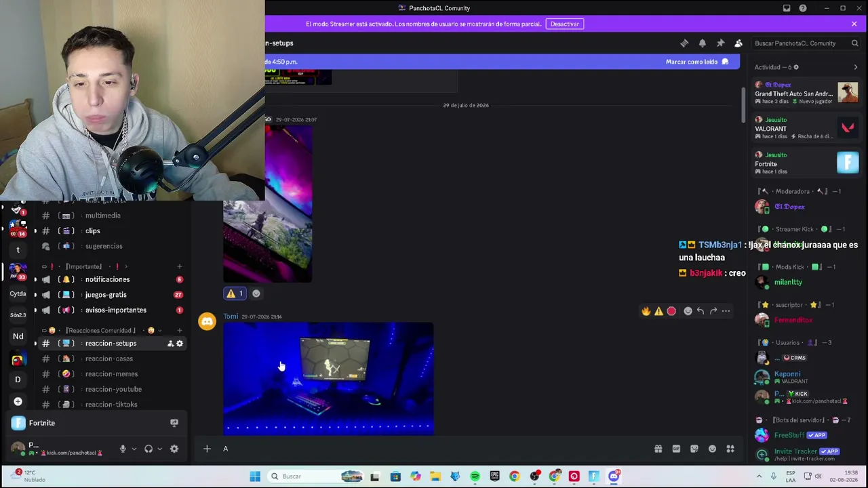Open more options for Tomi's message
The height and width of the screenshot is (488, 868).
pos(726,311)
